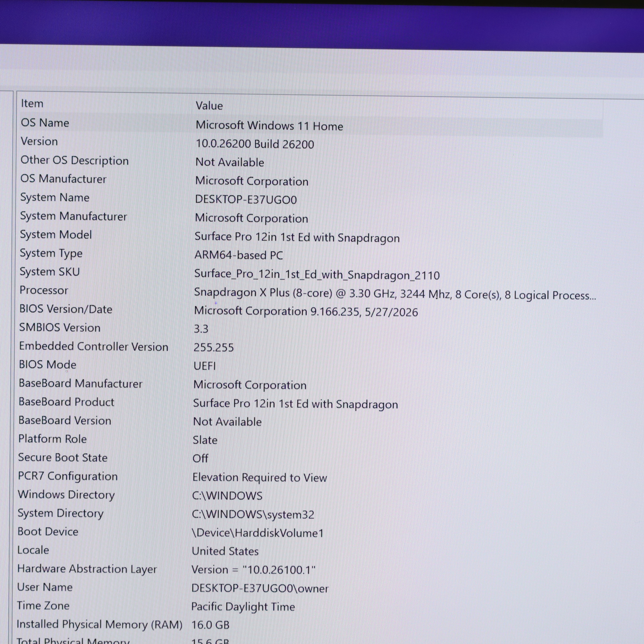Select the value "Elevation Required to View"

260,478
